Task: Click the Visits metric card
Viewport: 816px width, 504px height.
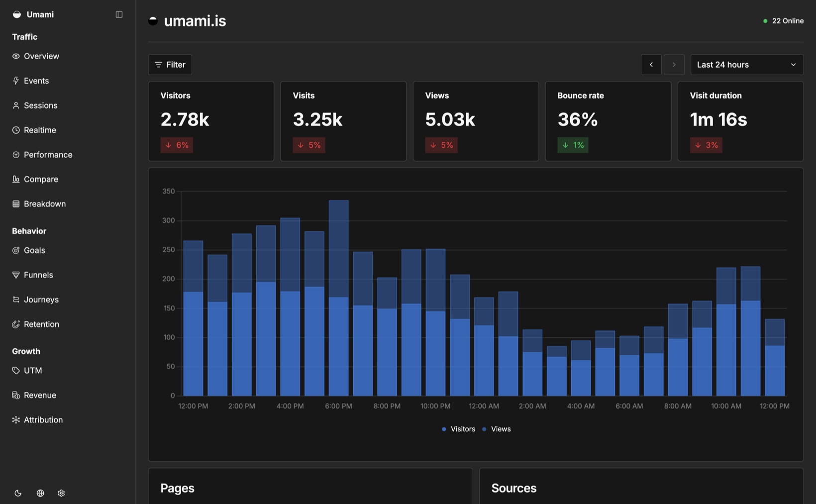Action: coord(343,121)
